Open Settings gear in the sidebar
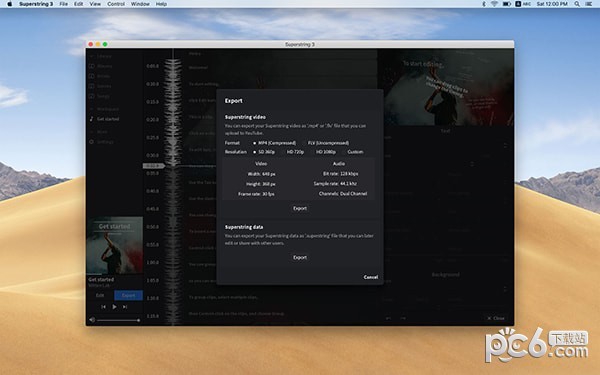Screen dimensions: 600x375 [101, 142]
